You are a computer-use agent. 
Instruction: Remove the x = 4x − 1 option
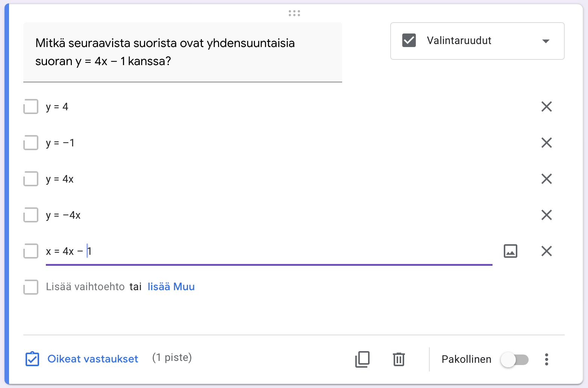tap(546, 251)
